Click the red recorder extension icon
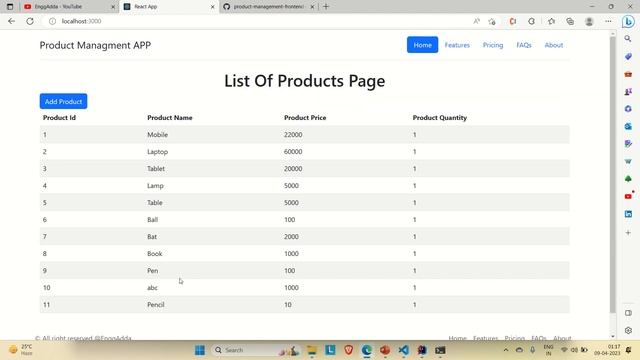640x360 pixels. (x=513, y=21)
